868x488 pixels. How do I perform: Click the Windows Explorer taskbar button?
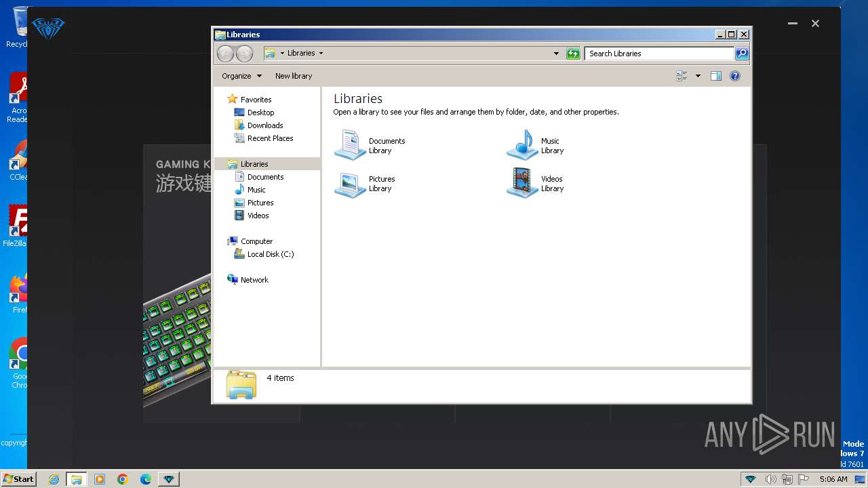[77, 479]
